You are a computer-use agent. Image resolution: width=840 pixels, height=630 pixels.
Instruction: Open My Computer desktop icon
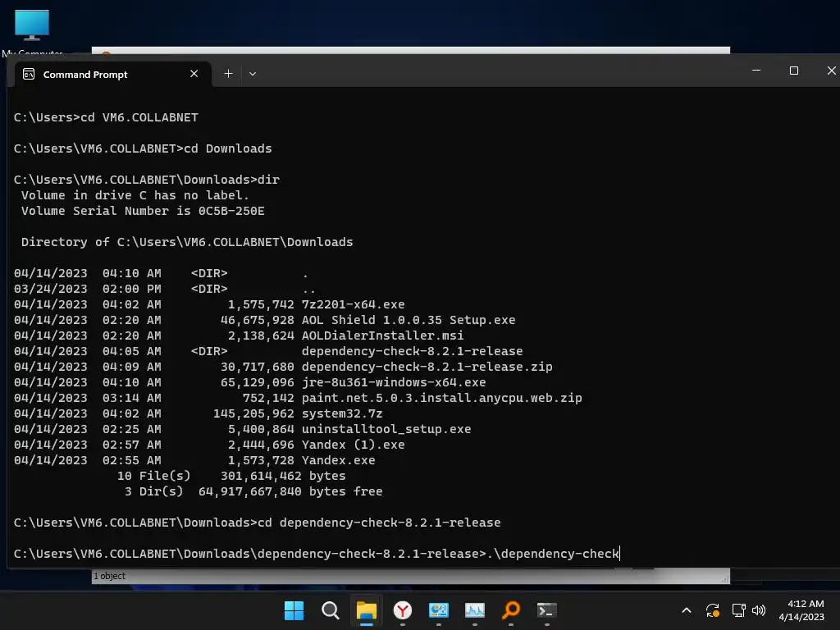(32, 32)
